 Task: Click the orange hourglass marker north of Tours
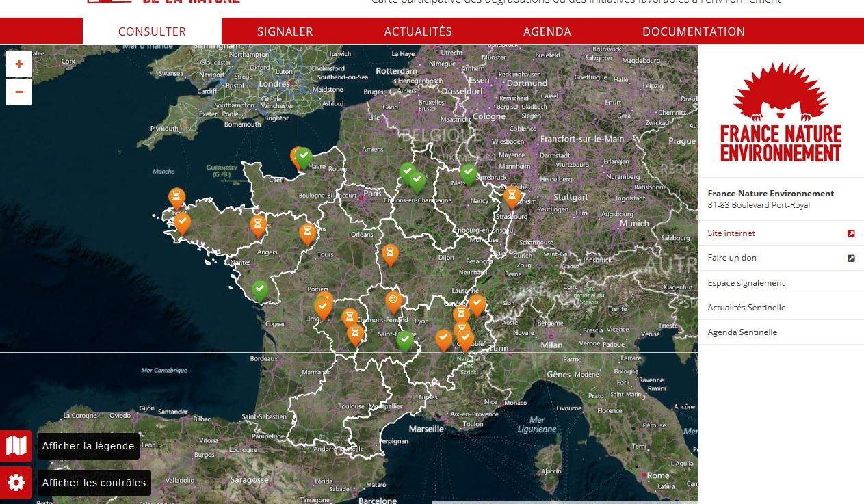[308, 234]
